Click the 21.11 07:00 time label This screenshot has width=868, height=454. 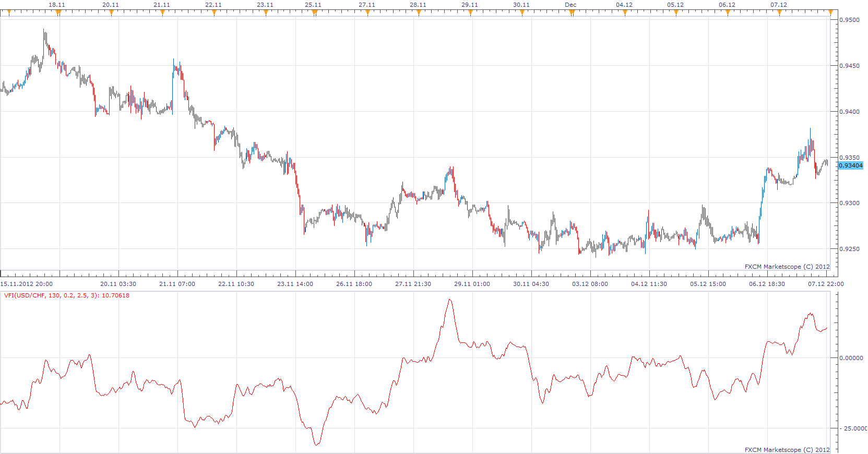click(x=177, y=284)
